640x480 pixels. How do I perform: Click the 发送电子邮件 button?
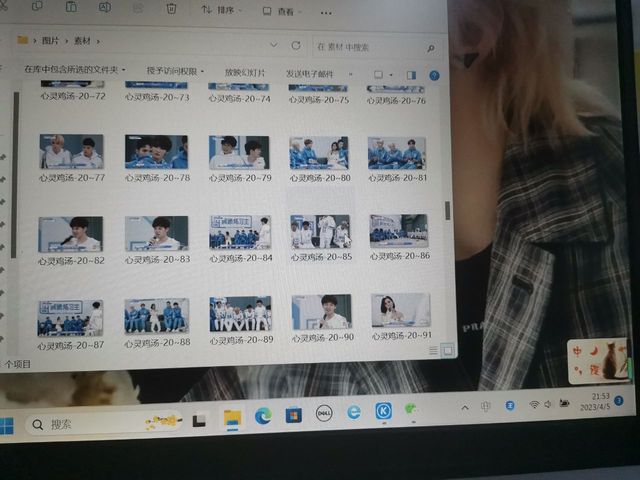(x=310, y=73)
